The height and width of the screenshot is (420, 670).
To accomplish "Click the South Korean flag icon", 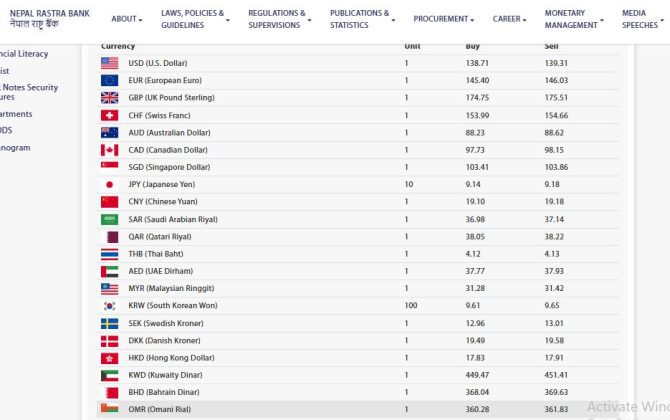I will [109, 305].
